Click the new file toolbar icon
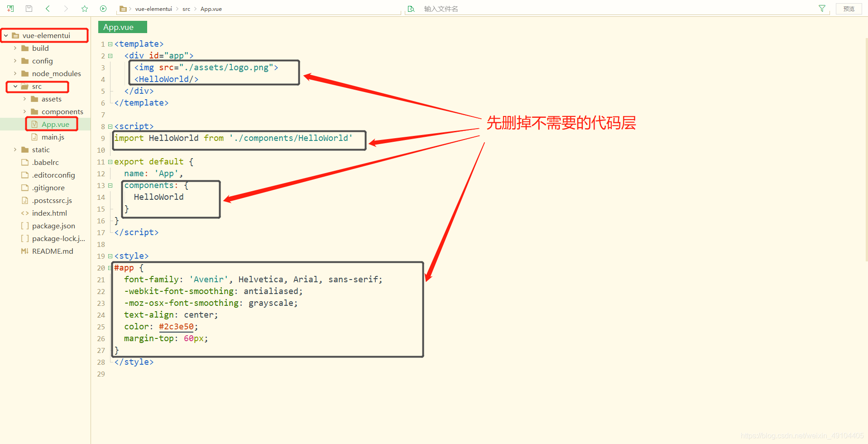Screen dimensions: 868x444 pos(10,9)
